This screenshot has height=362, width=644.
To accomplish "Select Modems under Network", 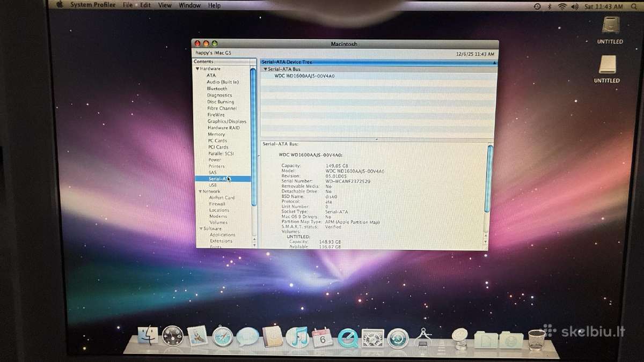I will 218,216.
